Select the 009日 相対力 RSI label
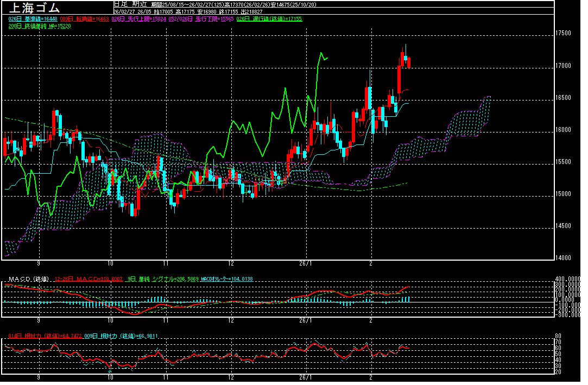Screen dimensions: 588x385 pos(121,336)
